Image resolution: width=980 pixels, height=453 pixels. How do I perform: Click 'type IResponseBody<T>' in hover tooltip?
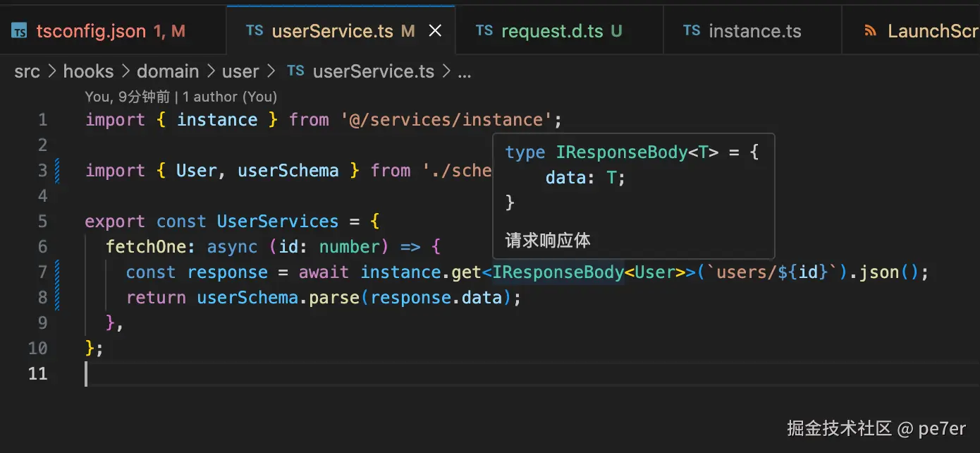click(613, 152)
